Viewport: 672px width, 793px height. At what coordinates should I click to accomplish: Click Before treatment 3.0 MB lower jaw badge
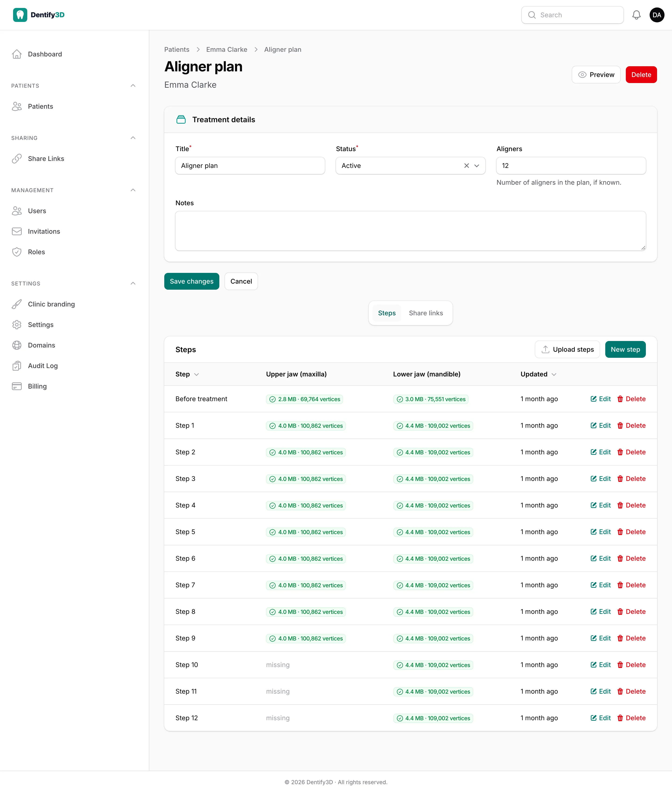point(431,399)
